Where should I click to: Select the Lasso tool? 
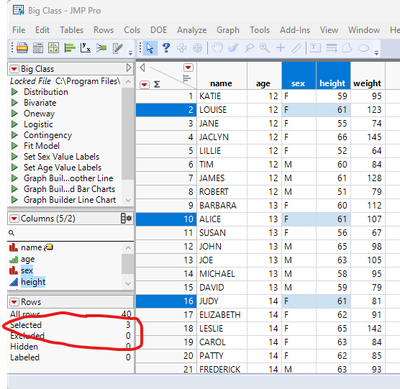pyautogui.click(x=249, y=48)
